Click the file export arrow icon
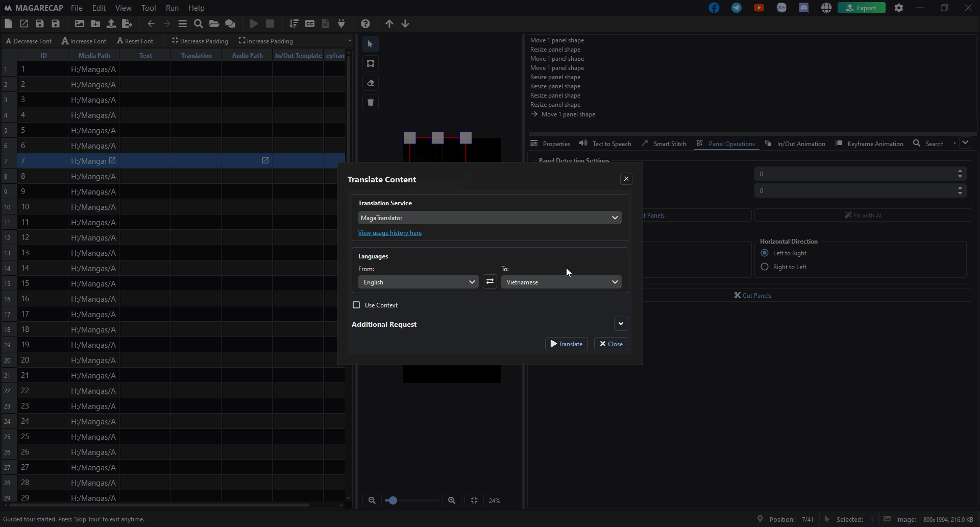Screen dimensions: 980x527 (127, 23)
